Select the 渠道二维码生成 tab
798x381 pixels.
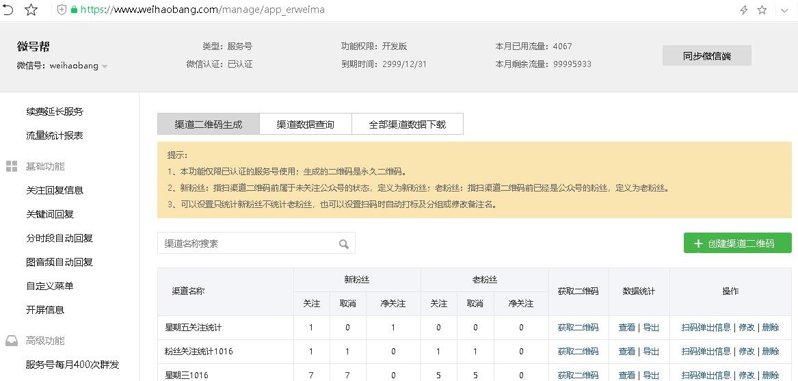coord(209,124)
